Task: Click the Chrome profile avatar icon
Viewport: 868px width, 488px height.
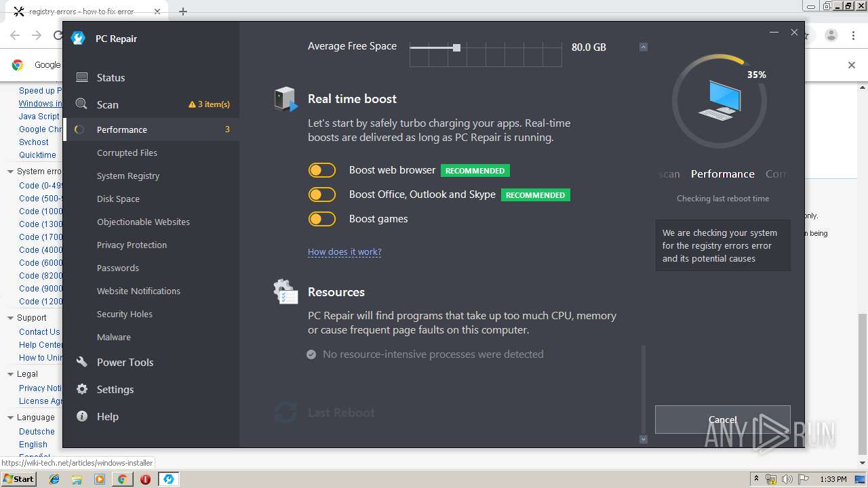Action: [x=831, y=35]
